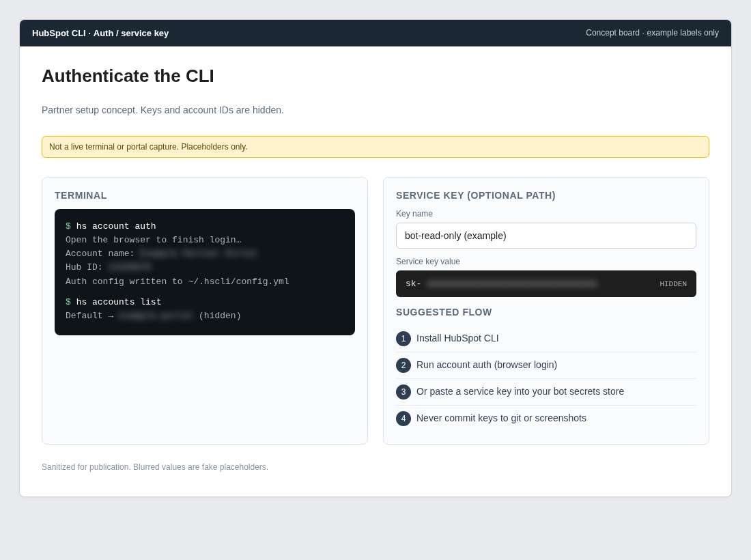The image size is (751, 560).
Task: Click the HIDDEN label on service key
Action: tap(673, 284)
